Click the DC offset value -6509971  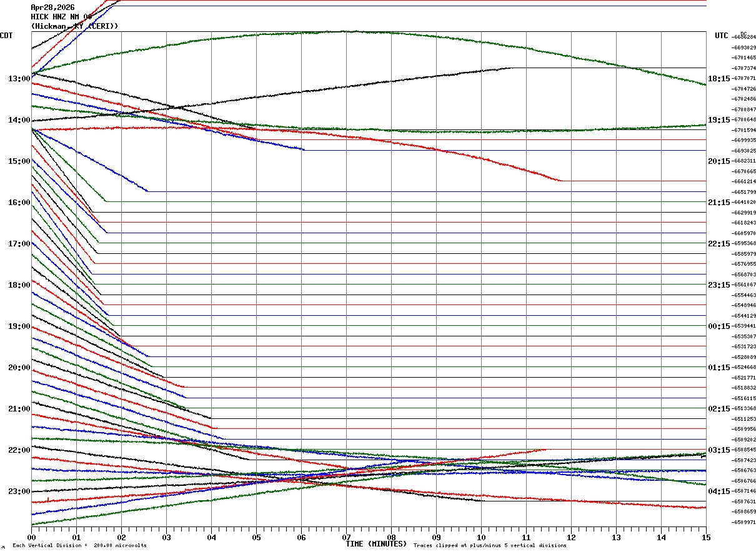[744, 522]
